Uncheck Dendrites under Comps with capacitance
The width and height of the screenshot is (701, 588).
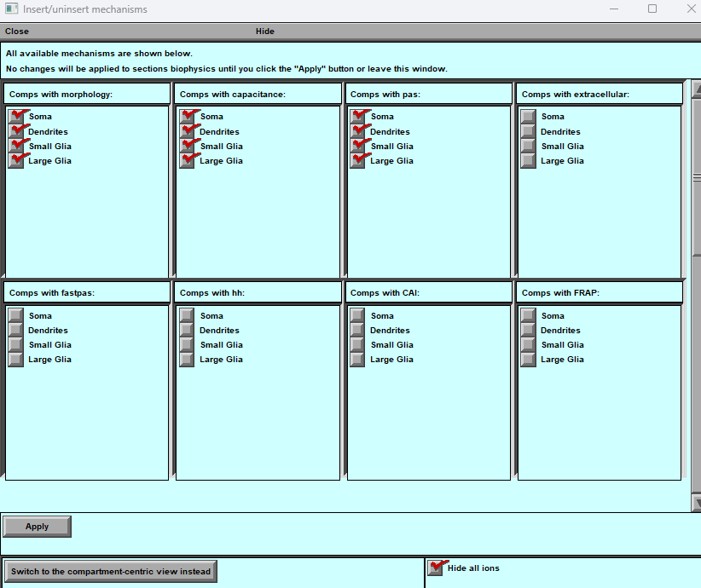coord(187,131)
